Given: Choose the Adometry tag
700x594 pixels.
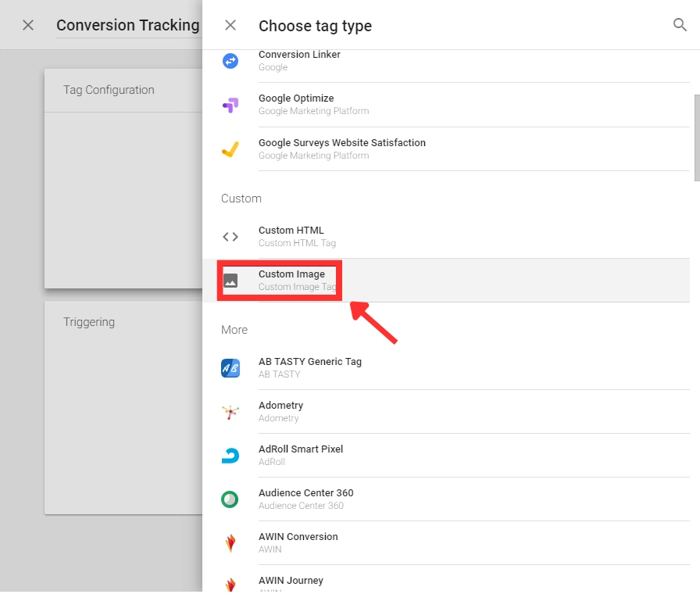Looking at the screenshot, I should pos(446,412).
